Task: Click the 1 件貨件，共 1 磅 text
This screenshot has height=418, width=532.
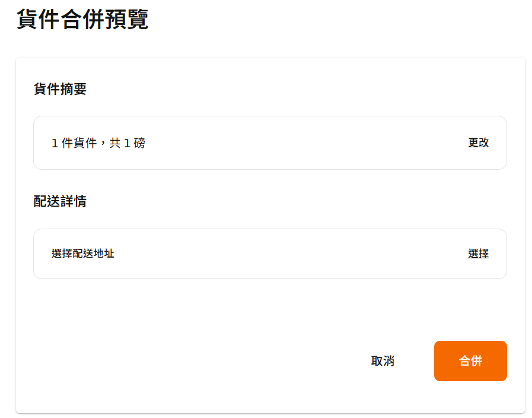Action: pos(98,143)
